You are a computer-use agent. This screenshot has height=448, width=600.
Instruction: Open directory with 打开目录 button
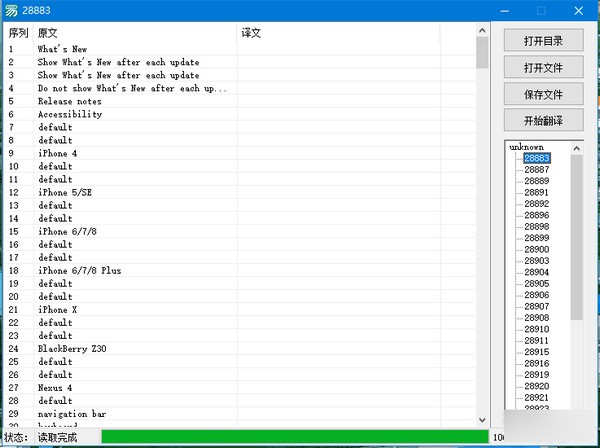click(x=543, y=40)
